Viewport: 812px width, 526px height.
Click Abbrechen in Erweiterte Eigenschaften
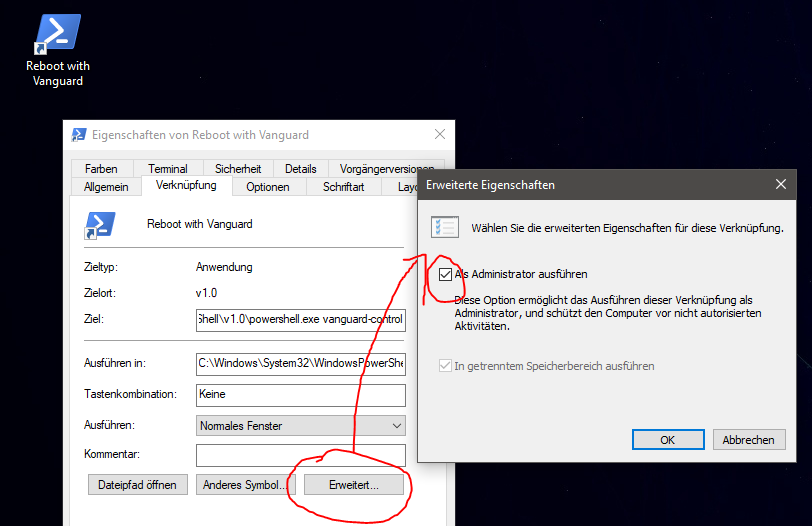[x=749, y=440]
